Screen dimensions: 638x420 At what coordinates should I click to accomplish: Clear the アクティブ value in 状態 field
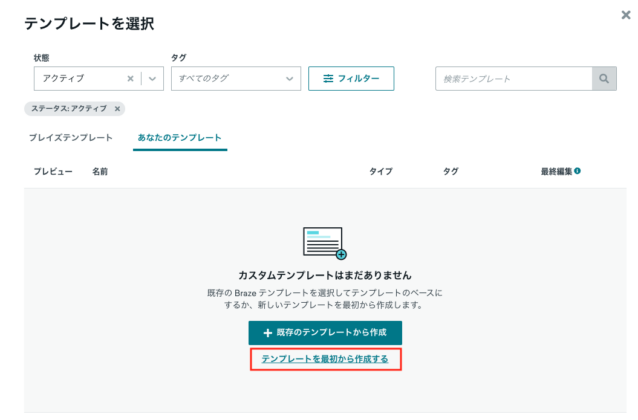coord(130,79)
